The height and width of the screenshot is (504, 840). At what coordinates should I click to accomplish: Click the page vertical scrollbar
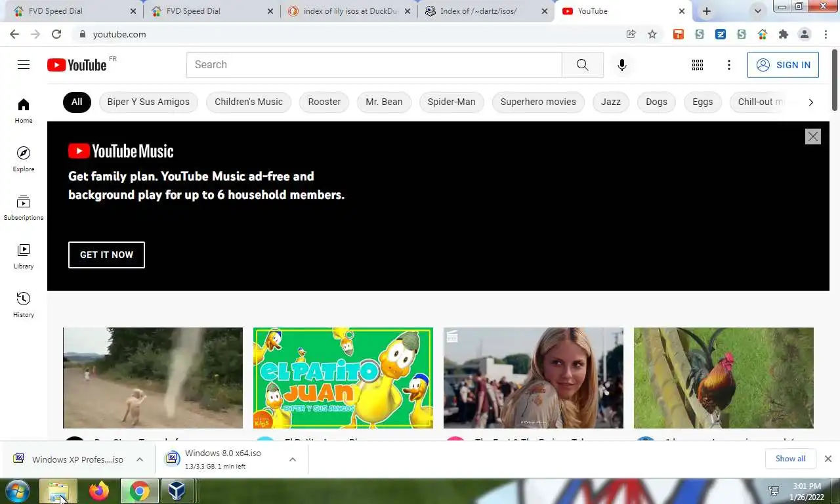click(x=835, y=79)
